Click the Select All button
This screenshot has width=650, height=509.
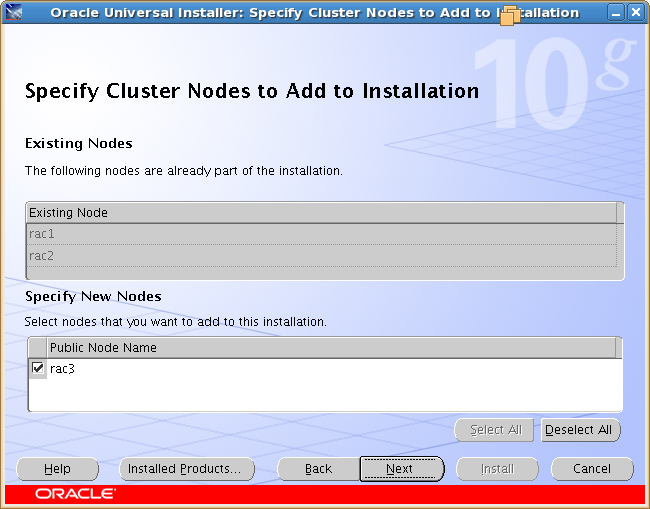coord(494,430)
